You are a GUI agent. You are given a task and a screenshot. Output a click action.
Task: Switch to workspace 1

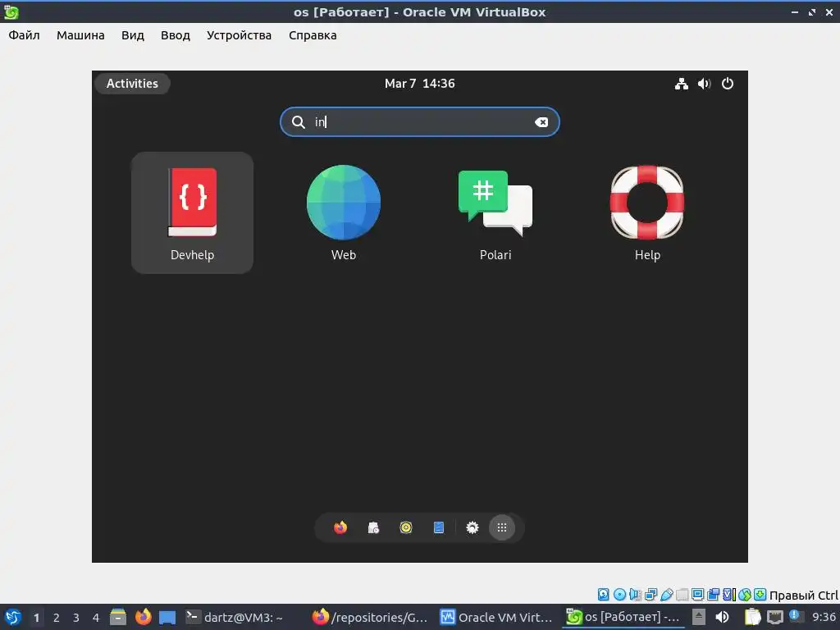tap(36, 618)
